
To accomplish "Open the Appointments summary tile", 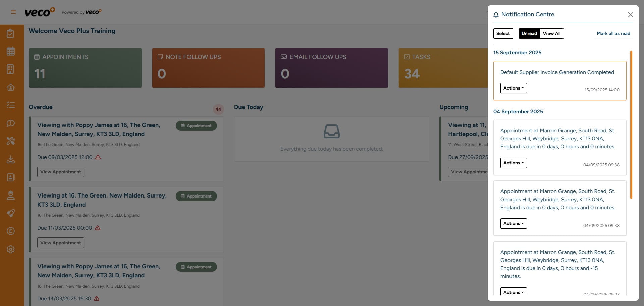I will (x=85, y=68).
